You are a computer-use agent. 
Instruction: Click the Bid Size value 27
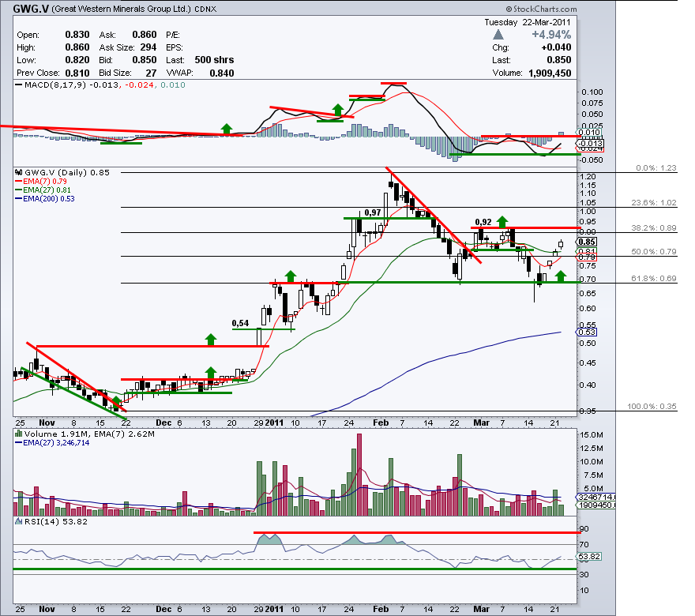pyautogui.click(x=151, y=73)
